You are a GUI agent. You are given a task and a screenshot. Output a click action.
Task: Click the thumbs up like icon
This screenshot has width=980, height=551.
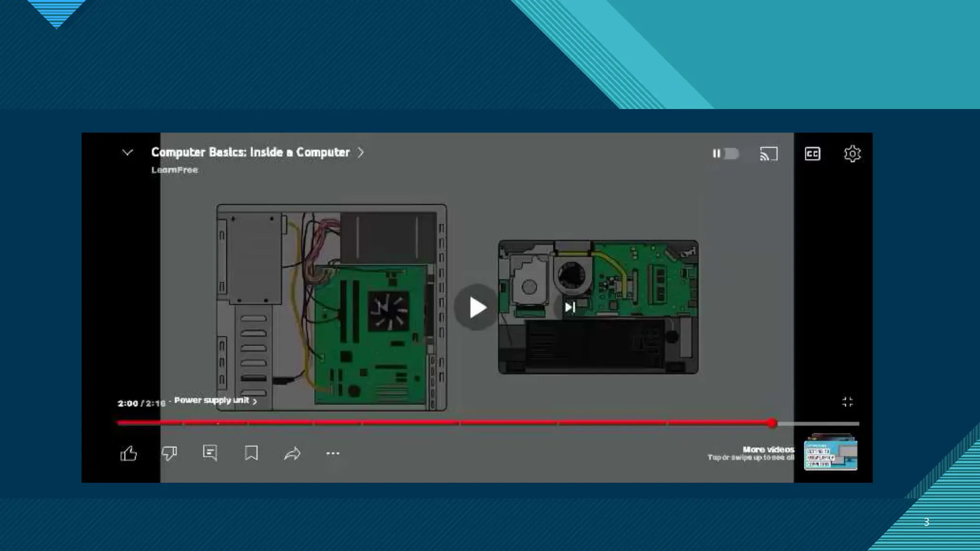coord(128,453)
